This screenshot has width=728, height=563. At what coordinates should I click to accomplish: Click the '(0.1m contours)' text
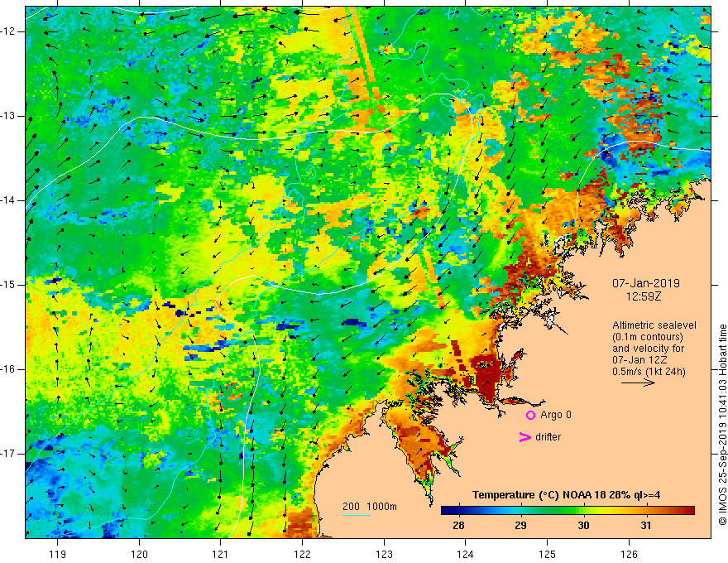(648, 337)
